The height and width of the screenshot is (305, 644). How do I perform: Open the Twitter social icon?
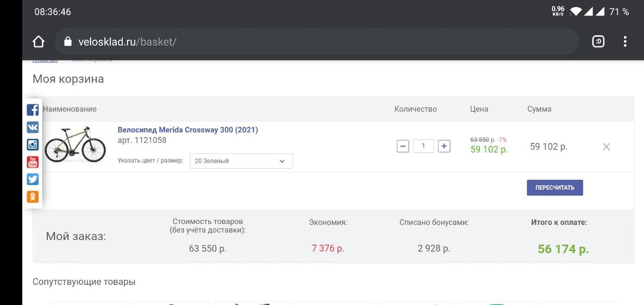tap(33, 179)
